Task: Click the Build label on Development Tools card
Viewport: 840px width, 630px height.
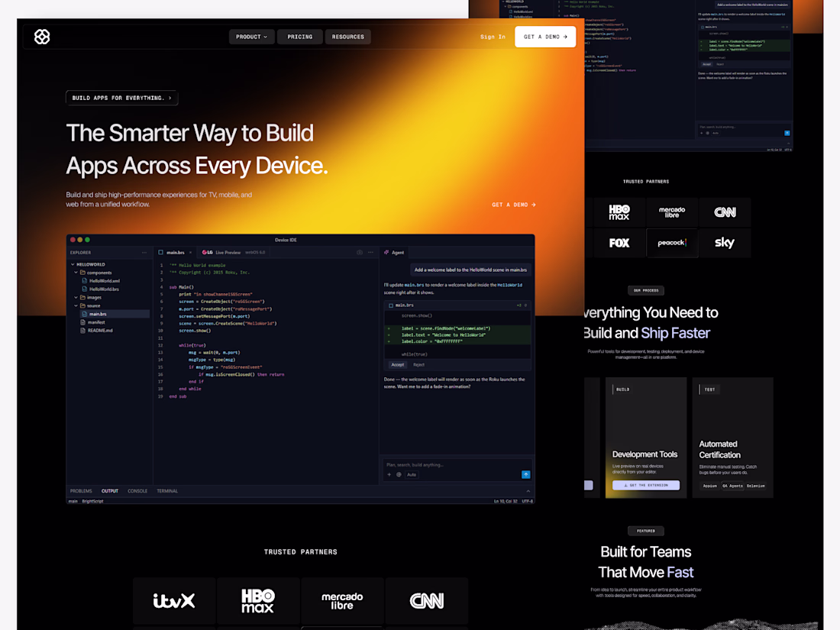Action: [622, 389]
